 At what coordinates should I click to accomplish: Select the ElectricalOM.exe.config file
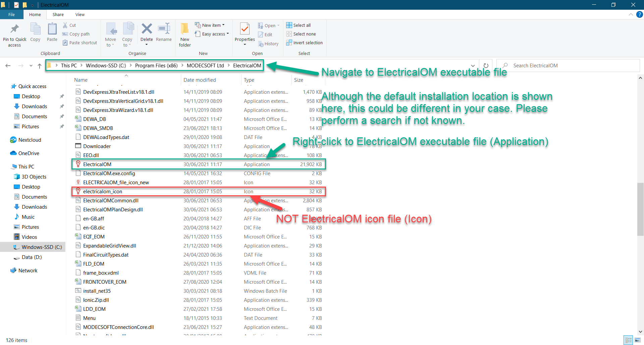(199, 174)
